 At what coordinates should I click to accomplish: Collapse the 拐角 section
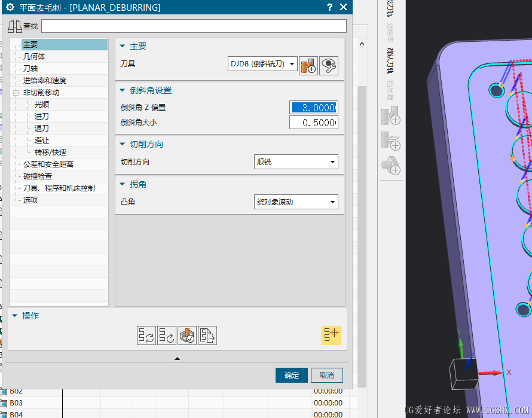pyautogui.click(x=123, y=184)
